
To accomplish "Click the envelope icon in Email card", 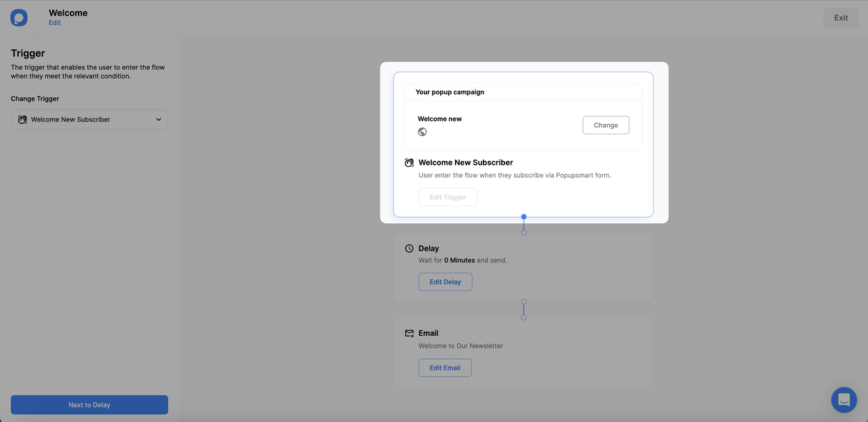I will (409, 333).
